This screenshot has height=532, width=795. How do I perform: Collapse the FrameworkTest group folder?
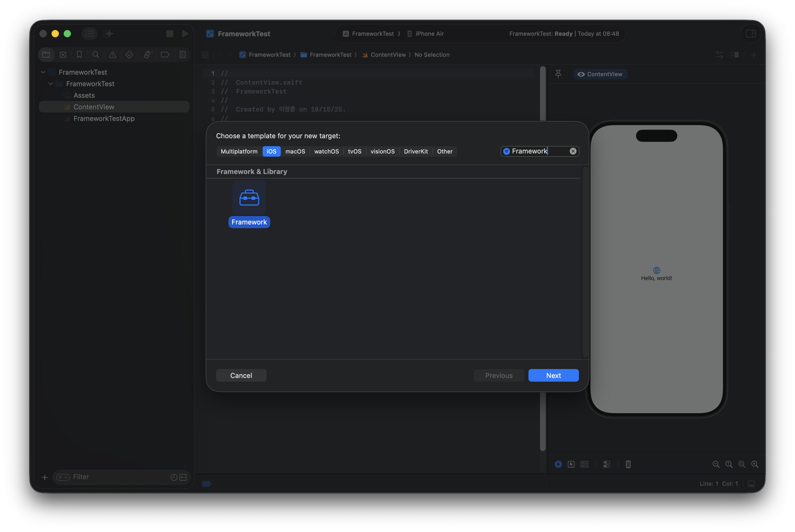click(x=50, y=84)
